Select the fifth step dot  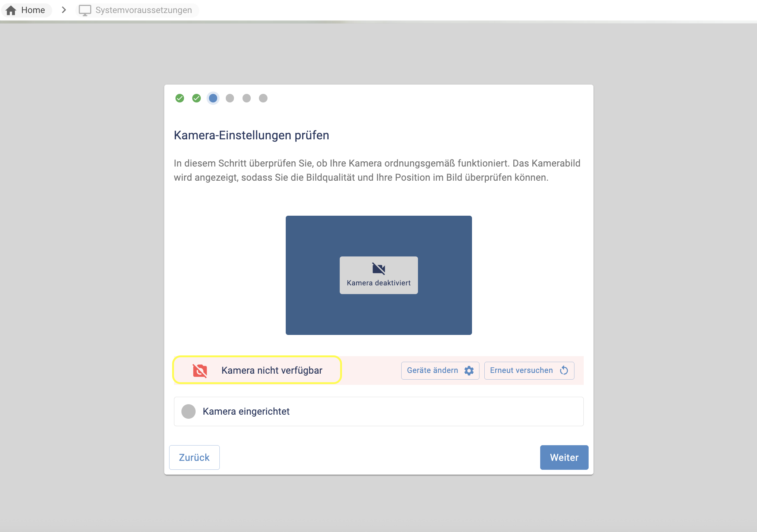pos(247,98)
